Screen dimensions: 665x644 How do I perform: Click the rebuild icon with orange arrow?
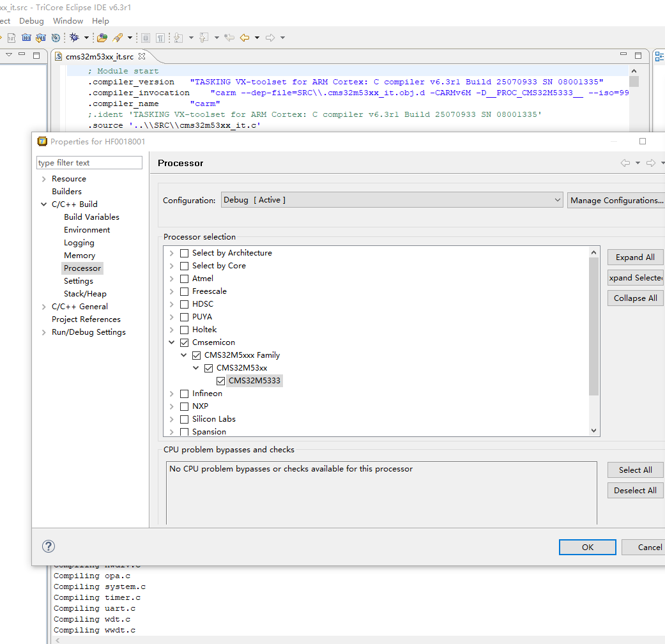click(41, 38)
